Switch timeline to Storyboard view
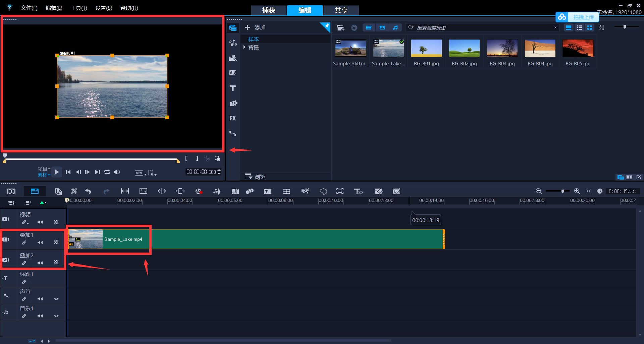The image size is (644, 344). [11, 191]
